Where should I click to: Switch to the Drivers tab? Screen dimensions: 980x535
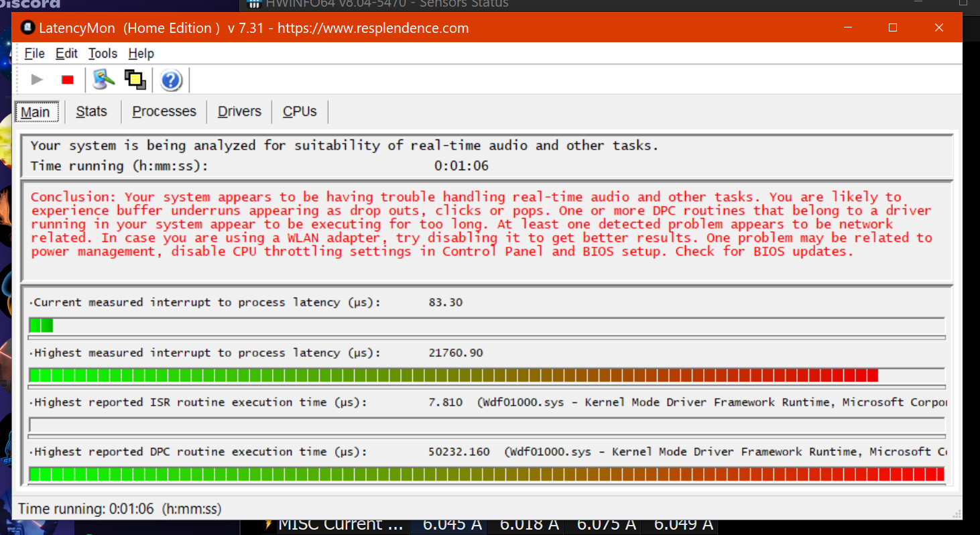(x=239, y=111)
